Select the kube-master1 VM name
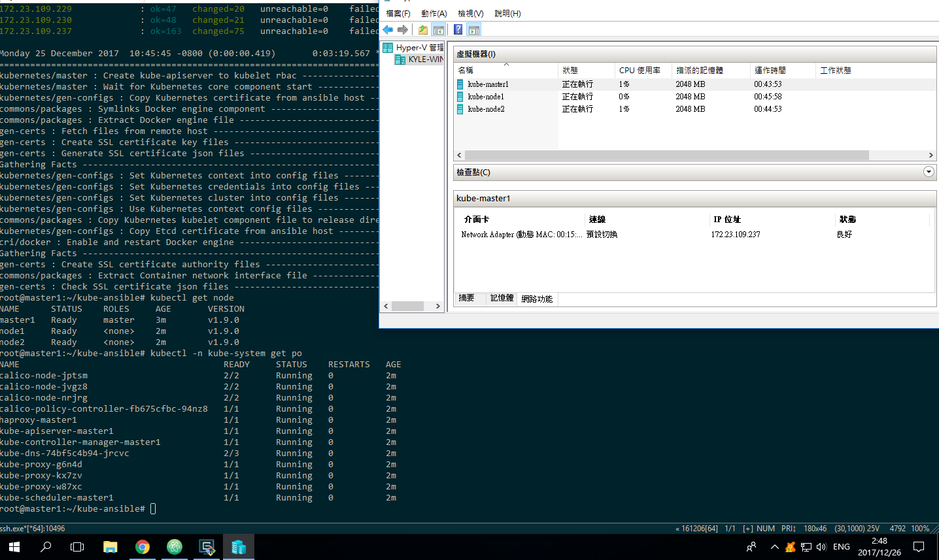 pos(488,84)
